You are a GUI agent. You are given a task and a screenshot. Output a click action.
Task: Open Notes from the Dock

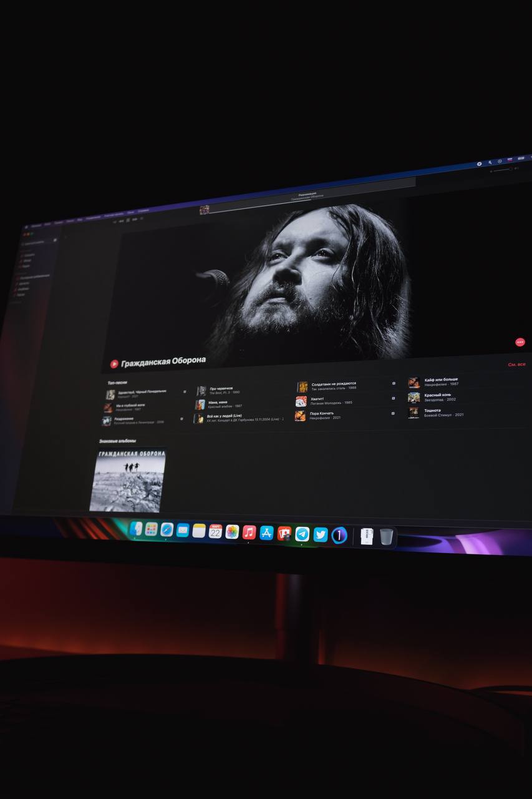[199, 531]
